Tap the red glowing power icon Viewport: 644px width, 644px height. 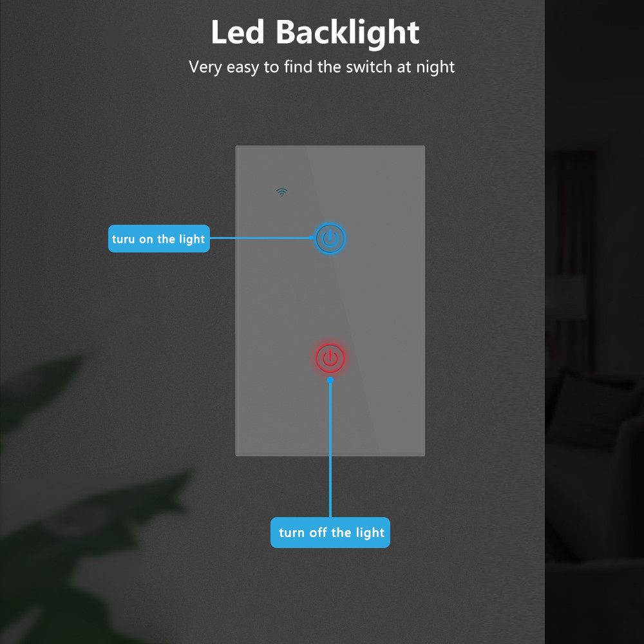point(330,358)
